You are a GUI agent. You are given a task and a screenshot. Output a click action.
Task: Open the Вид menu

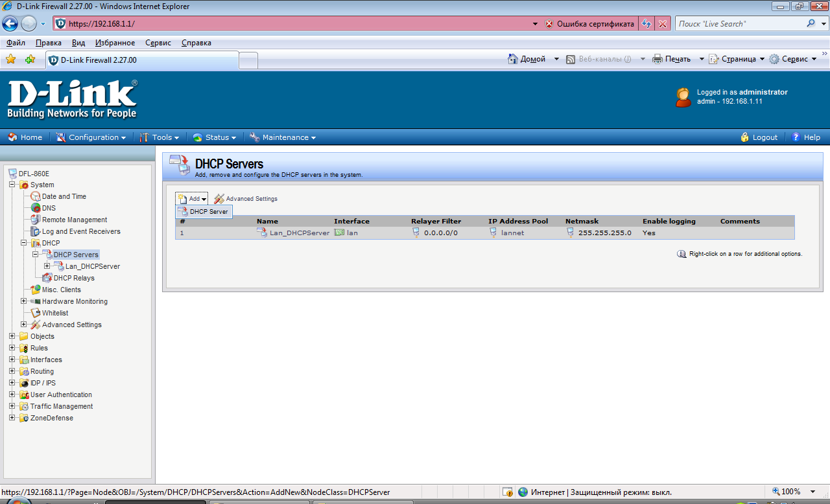click(78, 43)
